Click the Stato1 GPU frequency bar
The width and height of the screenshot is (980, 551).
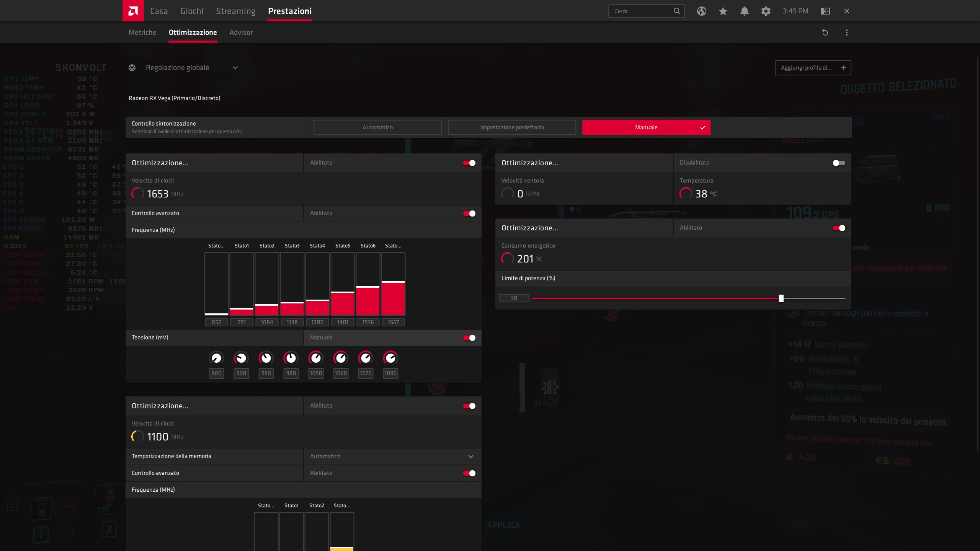[x=242, y=284]
